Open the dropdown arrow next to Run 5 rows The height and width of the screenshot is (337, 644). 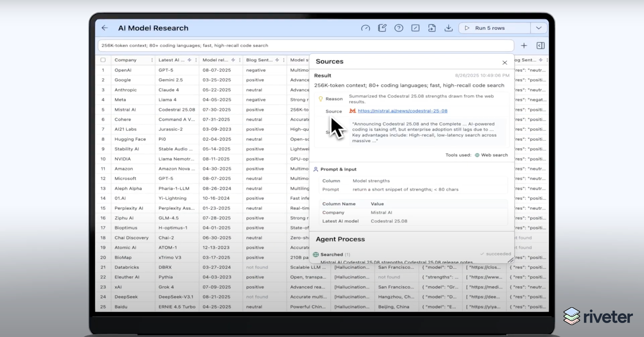coord(539,28)
